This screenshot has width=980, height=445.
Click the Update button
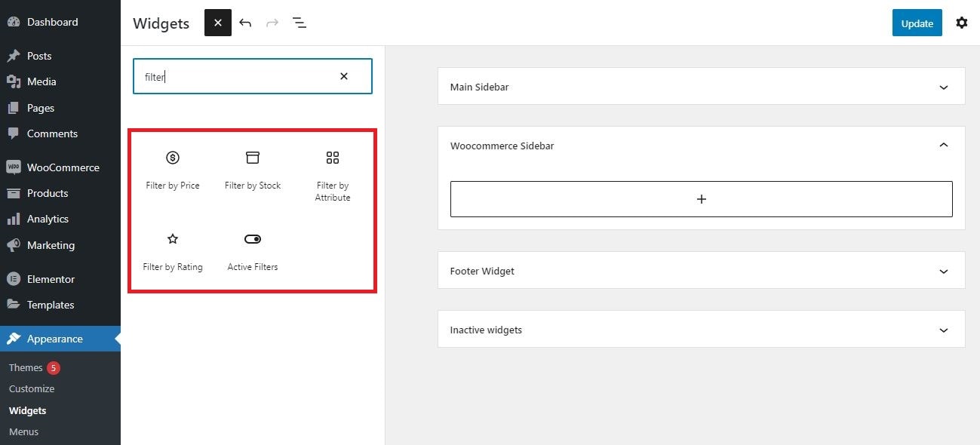(917, 23)
